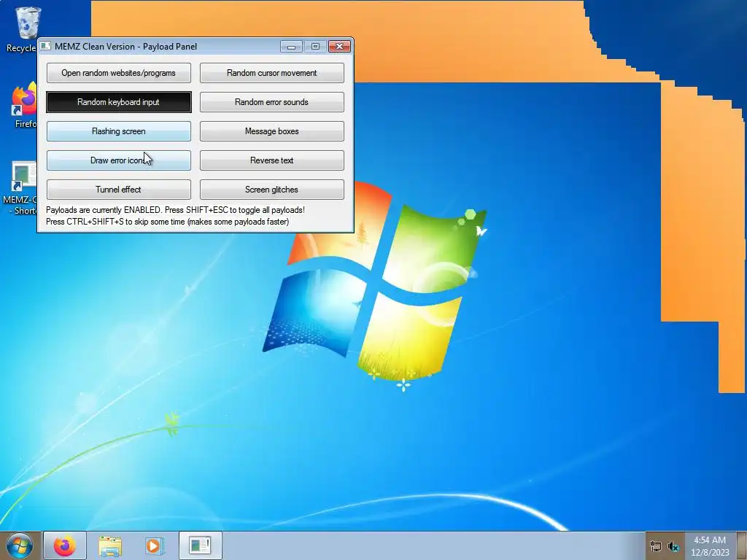
Task: Close the MEMZ Payload Panel window
Action: coord(340,46)
